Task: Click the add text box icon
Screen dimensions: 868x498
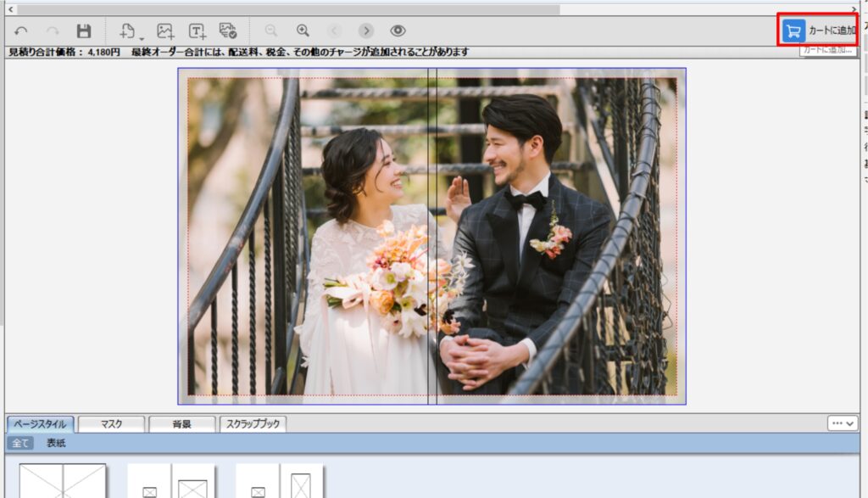Action: (x=197, y=31)
